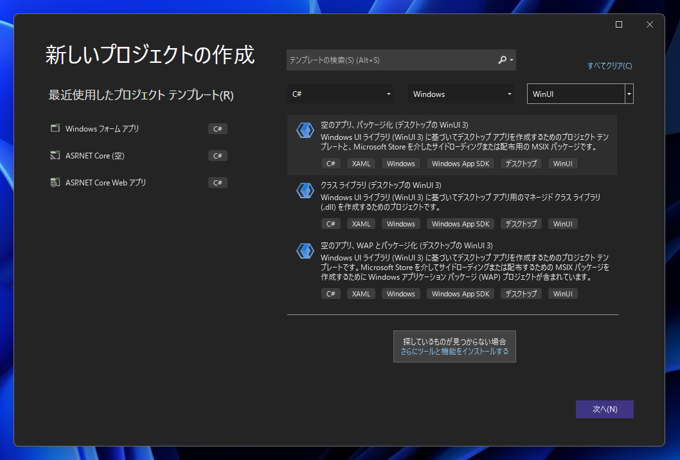Select 空のアプリ、WAP とパッケージ化 title

click(x=406, y=245)
